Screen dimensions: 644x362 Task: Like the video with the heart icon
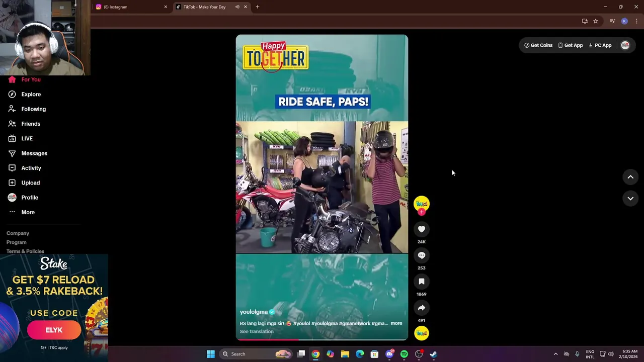422,229
